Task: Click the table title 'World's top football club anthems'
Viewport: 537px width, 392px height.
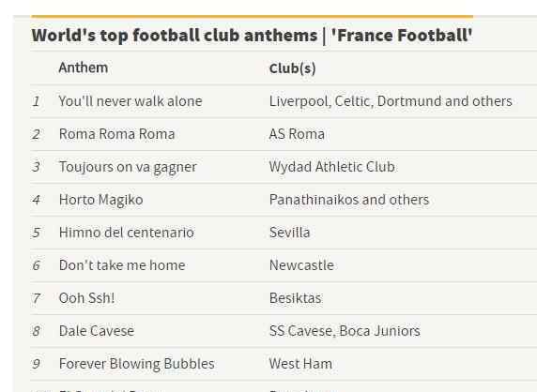Action: click(x=175, y=36)
